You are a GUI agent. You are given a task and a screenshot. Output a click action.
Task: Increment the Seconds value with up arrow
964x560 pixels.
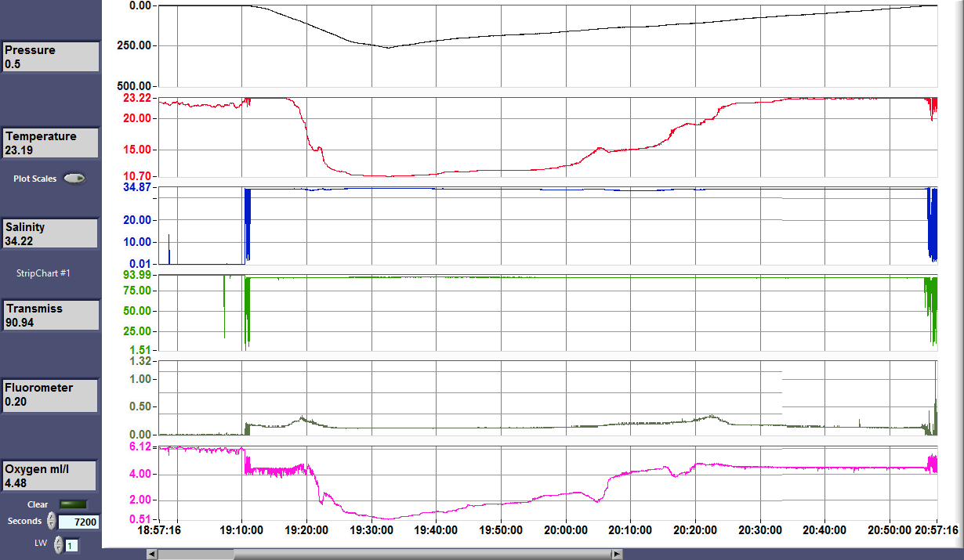52,517
